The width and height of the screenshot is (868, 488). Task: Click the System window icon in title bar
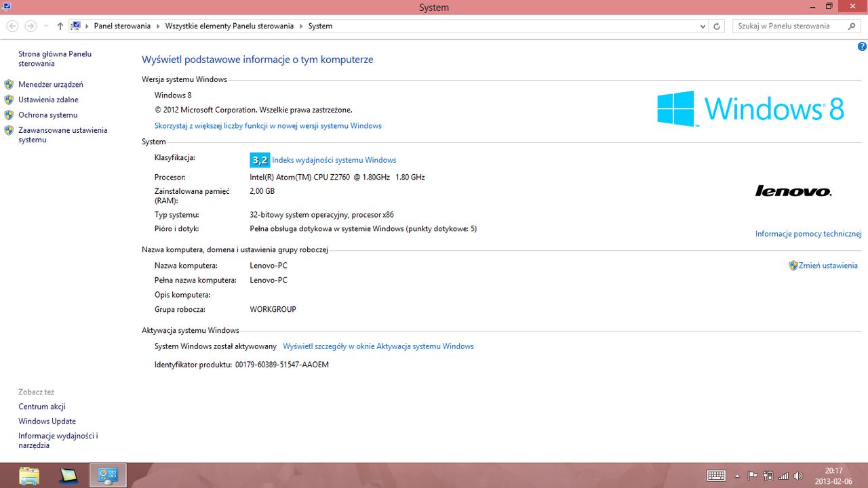5,6
